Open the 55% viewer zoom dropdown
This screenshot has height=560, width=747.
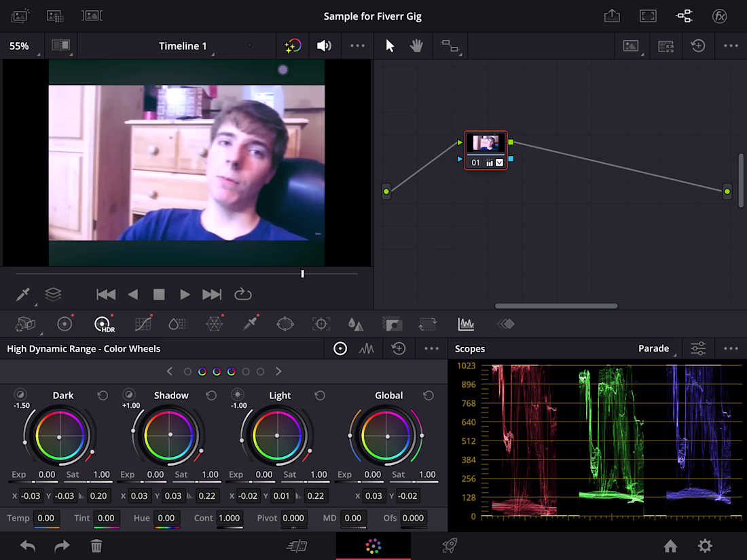coord(20,46)
